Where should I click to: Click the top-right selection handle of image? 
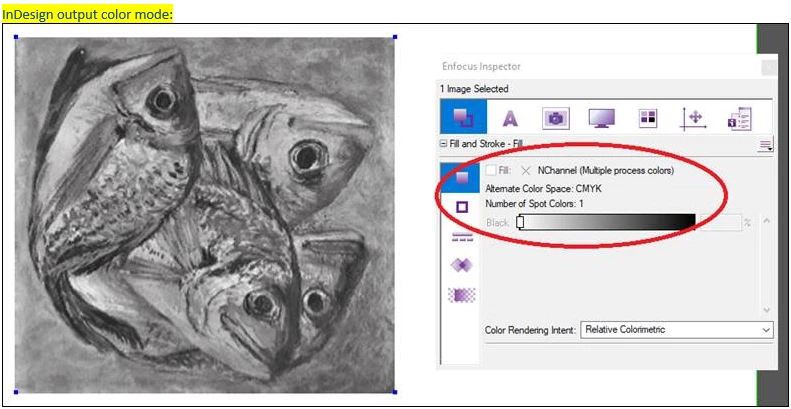pos(394,37)
